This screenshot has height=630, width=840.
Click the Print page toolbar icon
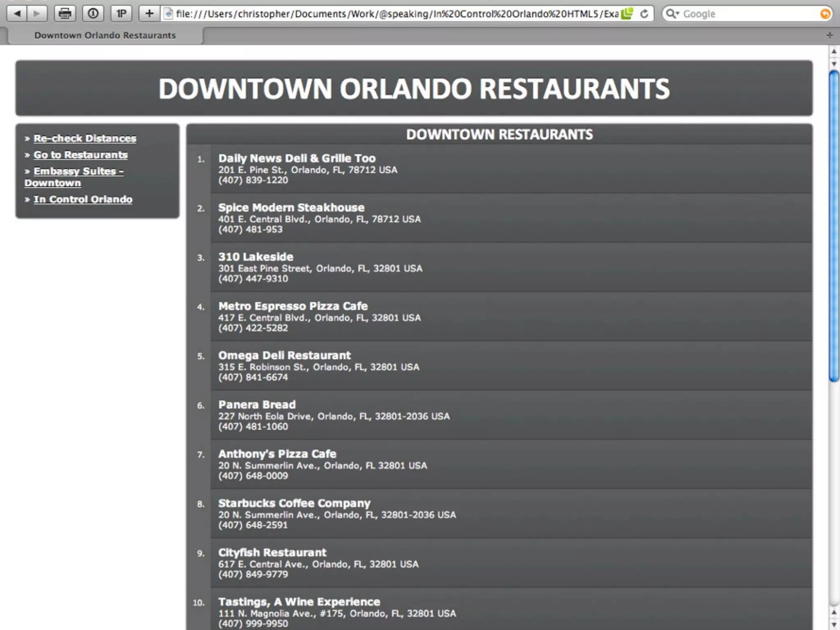pyautogui.click(x=65, y=14)
